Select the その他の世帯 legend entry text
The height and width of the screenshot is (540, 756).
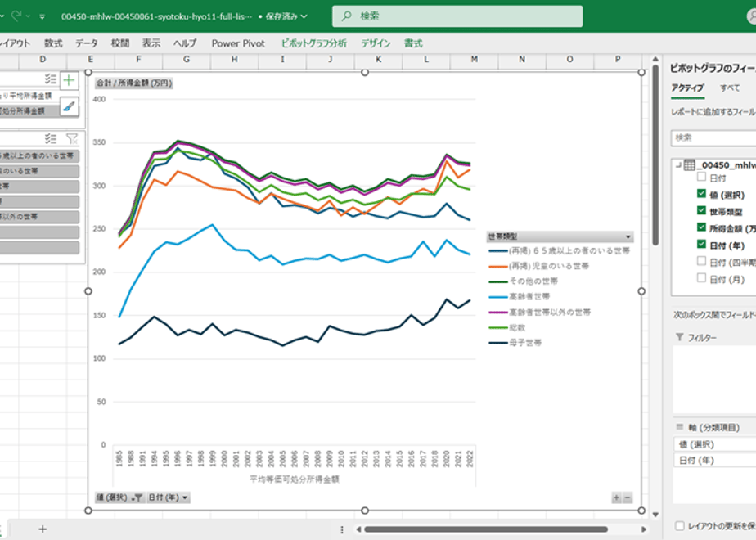[533, 281]
